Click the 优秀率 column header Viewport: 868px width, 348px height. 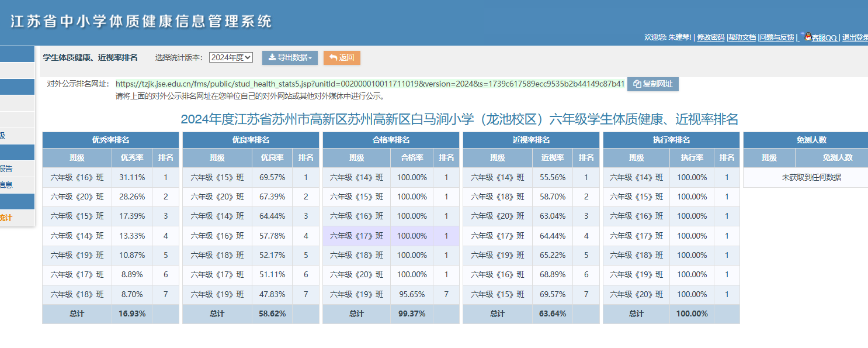pos(132,158)
